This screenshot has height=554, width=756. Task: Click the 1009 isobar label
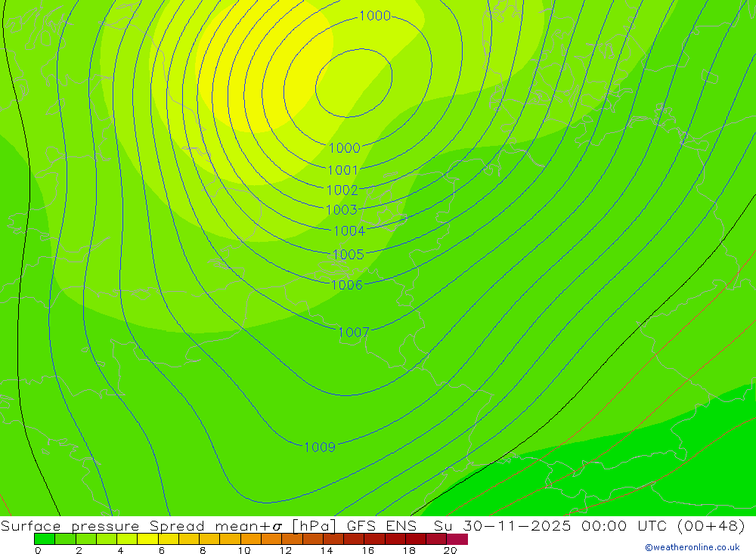320,447
